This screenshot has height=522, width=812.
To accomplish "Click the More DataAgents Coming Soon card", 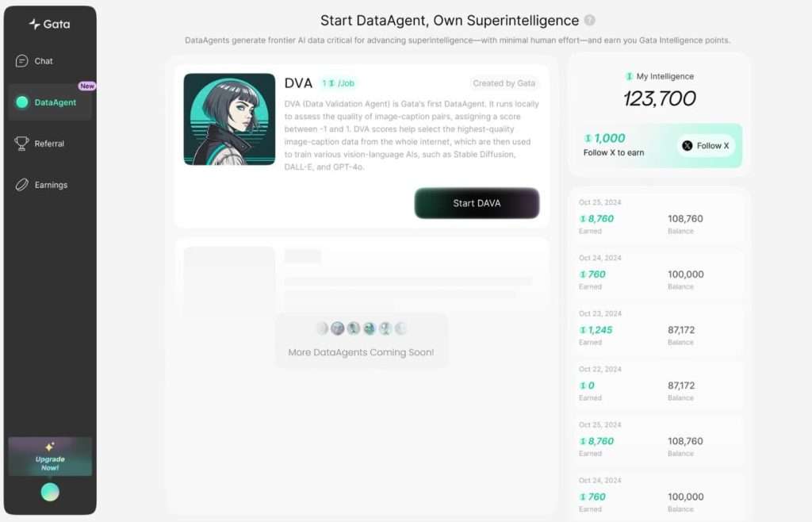I will [x=362, y=340].
